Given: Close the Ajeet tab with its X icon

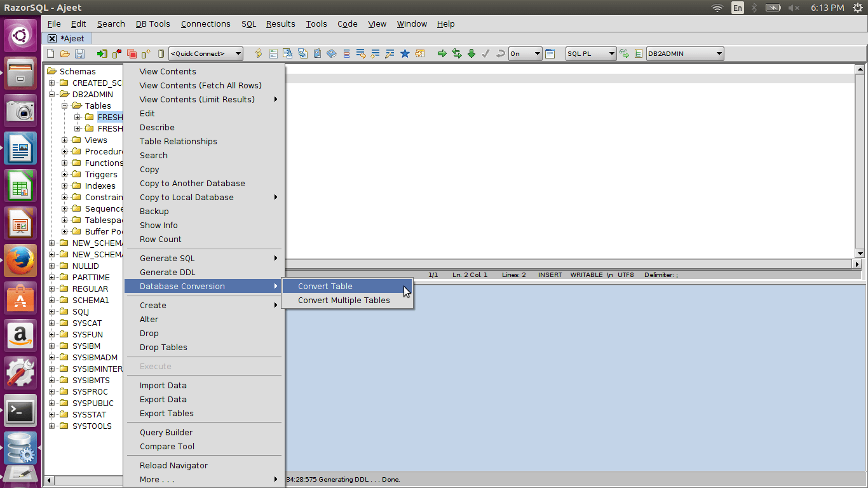Looking at the screenshot, I should (x=52, y=39).
